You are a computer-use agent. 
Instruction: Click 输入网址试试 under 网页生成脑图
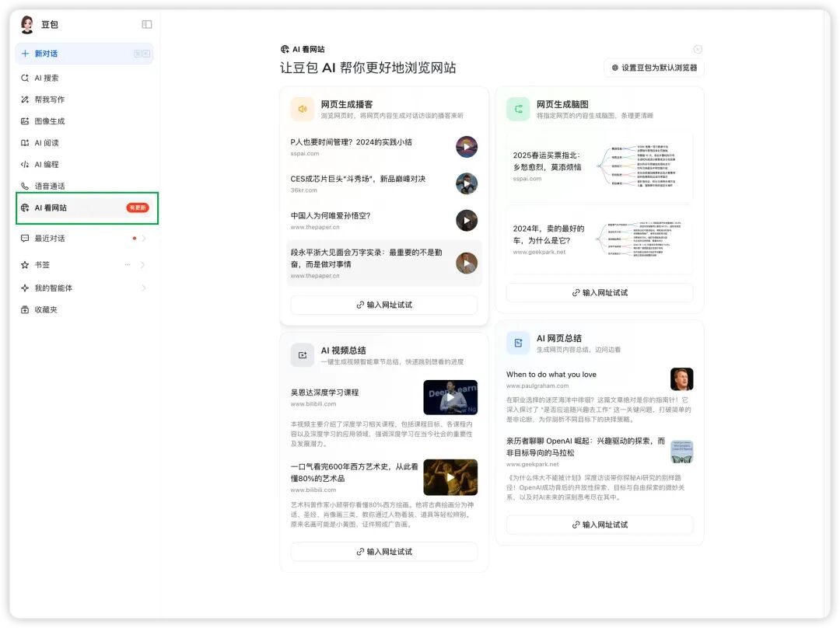[600, 293]
